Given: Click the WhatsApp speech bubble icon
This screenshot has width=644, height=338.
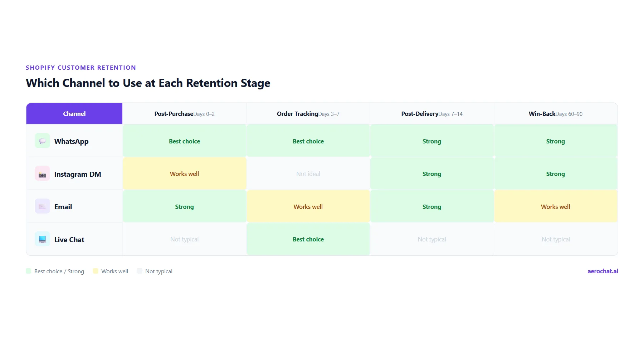Looking at the screenshot, I should click(x=42, y=141).
